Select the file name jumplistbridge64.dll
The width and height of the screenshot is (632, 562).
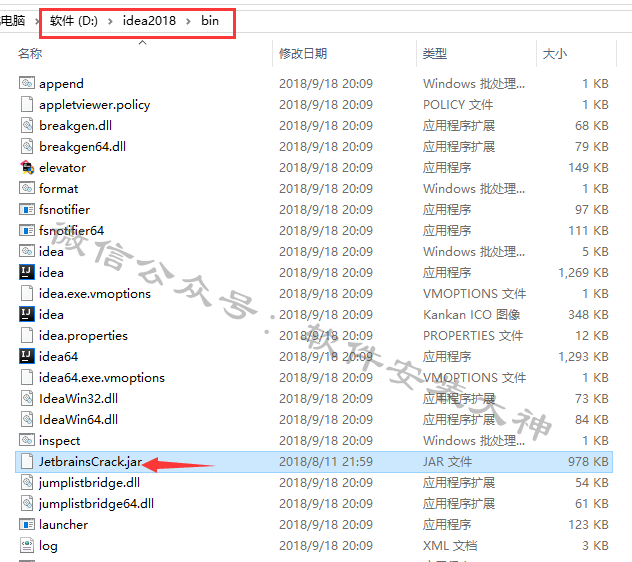[96, 503]
